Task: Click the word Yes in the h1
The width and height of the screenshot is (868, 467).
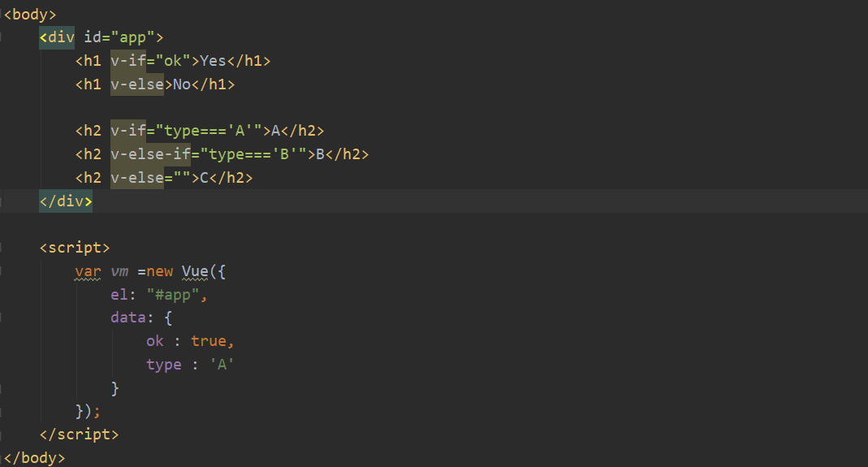Action: click(x=213, y=61)
